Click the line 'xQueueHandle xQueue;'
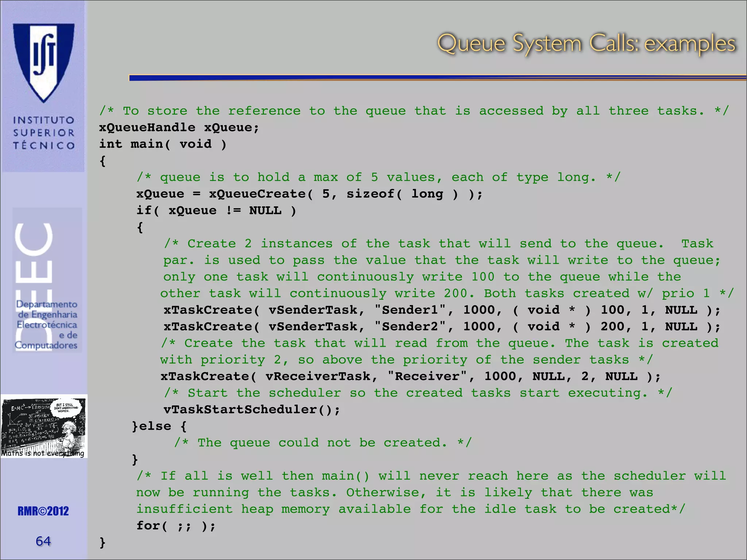Screen dimensions: 747x560 [179, 128]
